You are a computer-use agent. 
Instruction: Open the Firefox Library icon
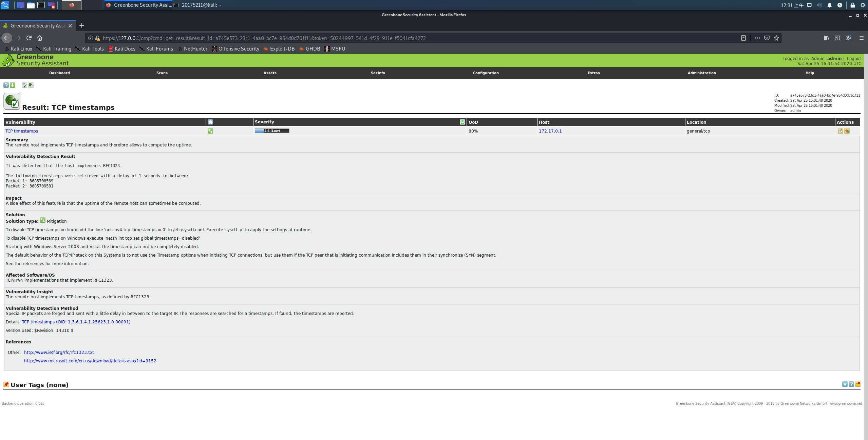[x=827, y=38]
